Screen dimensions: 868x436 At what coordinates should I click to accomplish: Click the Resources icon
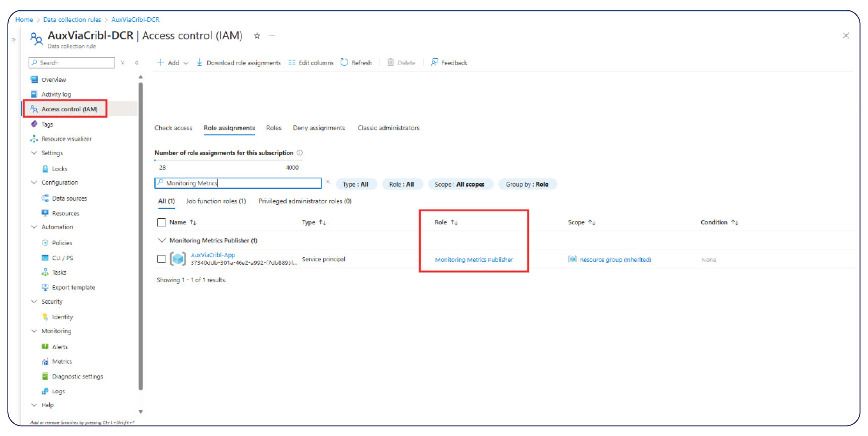[45, 213]
